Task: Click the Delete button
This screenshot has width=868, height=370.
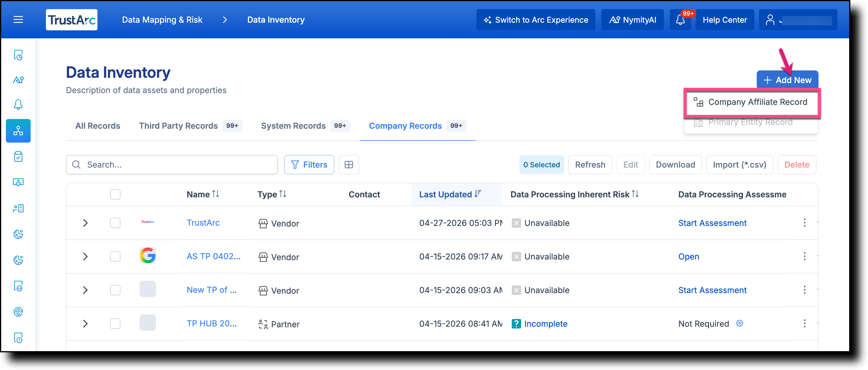Action: (x=796, y=164)
